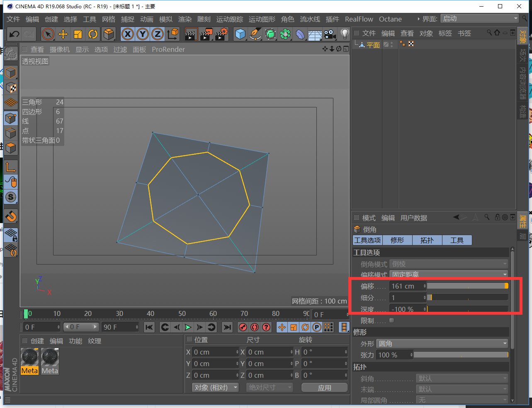
Task: Switch to the 拓扑 tab
Action: [x=427, y=240]
